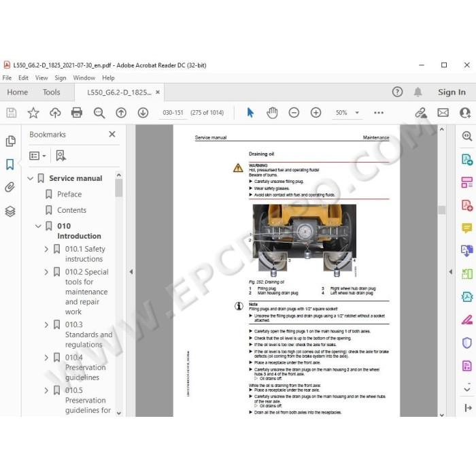Collapse right tools pane arrow
476x476 pixels.
(x=450, y=272)
